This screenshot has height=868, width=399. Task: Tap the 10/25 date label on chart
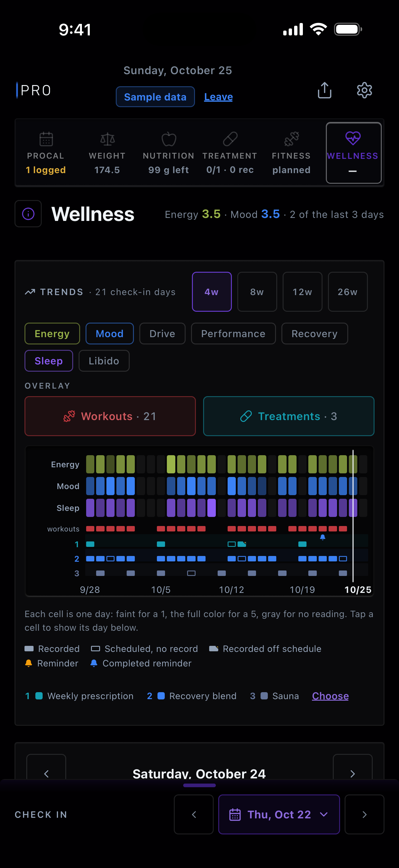pos(358,590)
